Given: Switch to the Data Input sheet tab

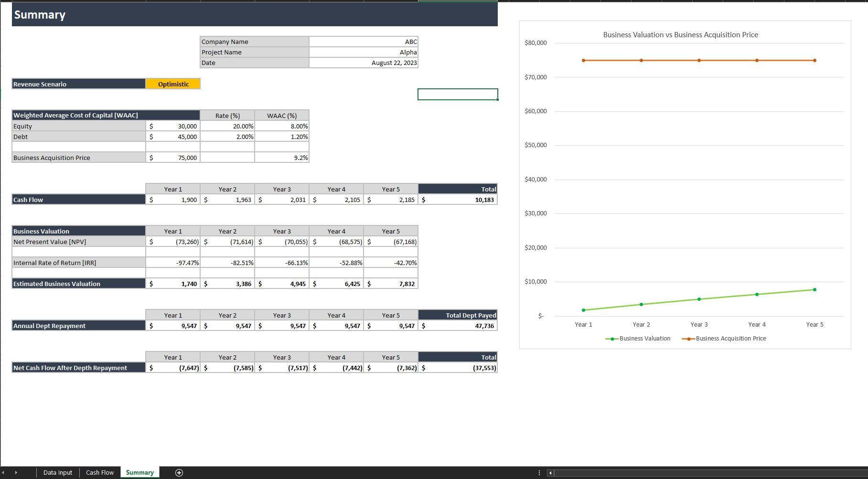Looking at the screenshot, I should tap(57, 473).
